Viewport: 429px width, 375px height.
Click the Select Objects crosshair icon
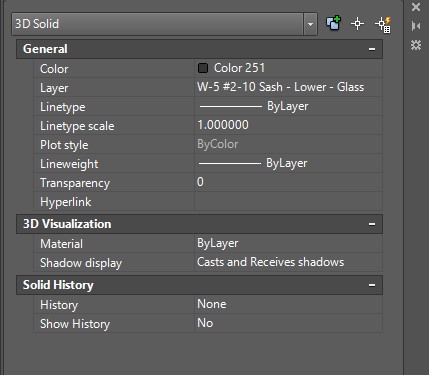[357, 24]
